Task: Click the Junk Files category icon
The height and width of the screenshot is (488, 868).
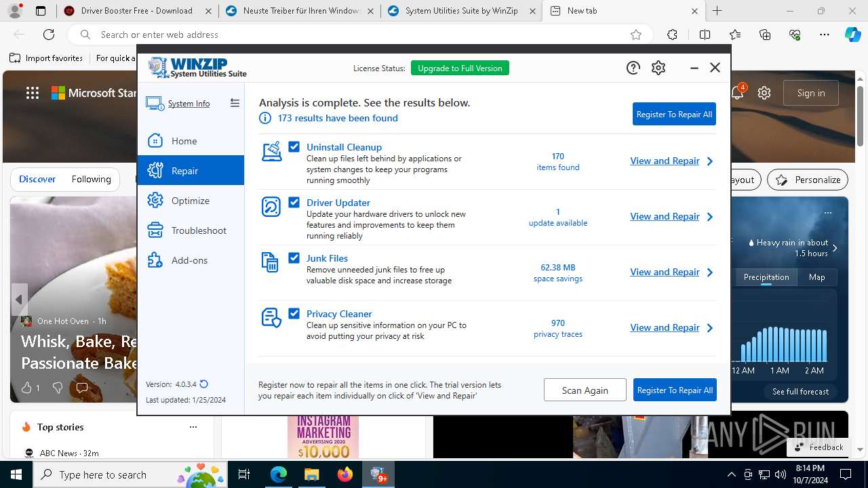Action: [270, 262]
